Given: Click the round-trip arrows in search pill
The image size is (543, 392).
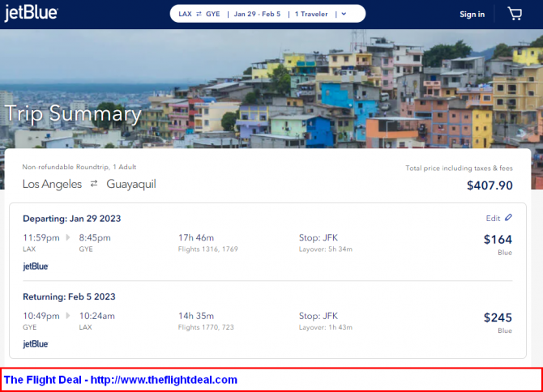Looking at the screenshot, I should tap(199, 14).
